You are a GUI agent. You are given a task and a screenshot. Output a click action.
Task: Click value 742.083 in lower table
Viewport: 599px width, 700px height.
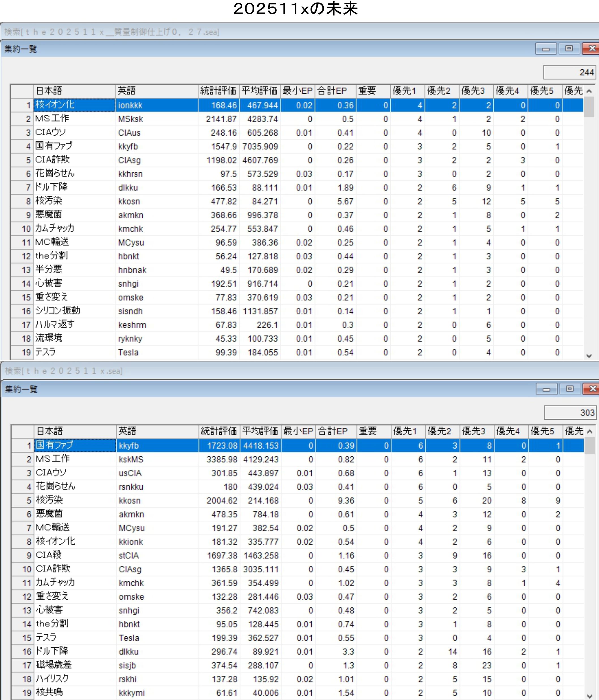(x=261, y=611)
